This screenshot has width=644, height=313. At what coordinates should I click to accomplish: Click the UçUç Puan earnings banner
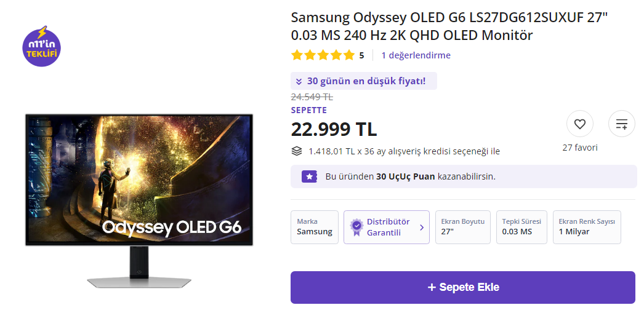point(463,176)
